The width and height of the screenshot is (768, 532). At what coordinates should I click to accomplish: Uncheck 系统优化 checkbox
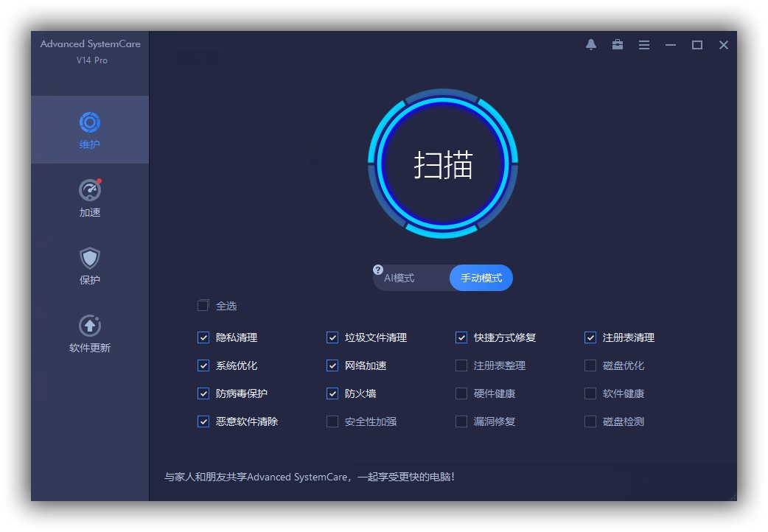coord(203,365)
